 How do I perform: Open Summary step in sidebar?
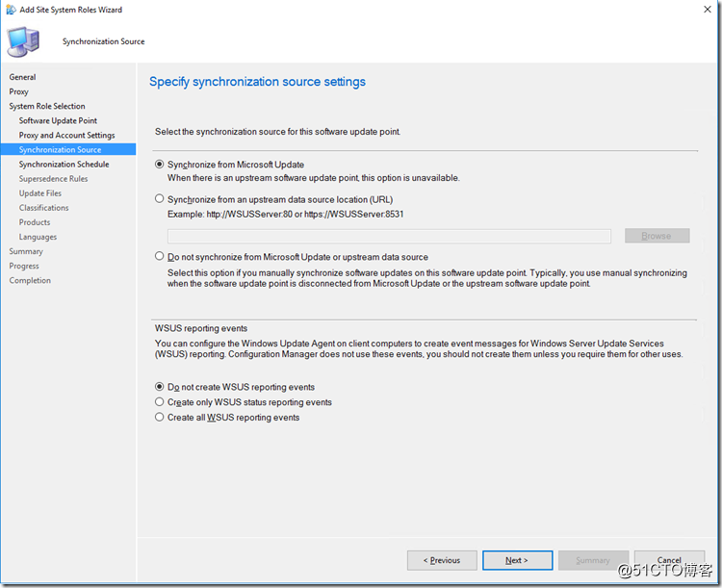pyautogui.click(x=26, y=251)
